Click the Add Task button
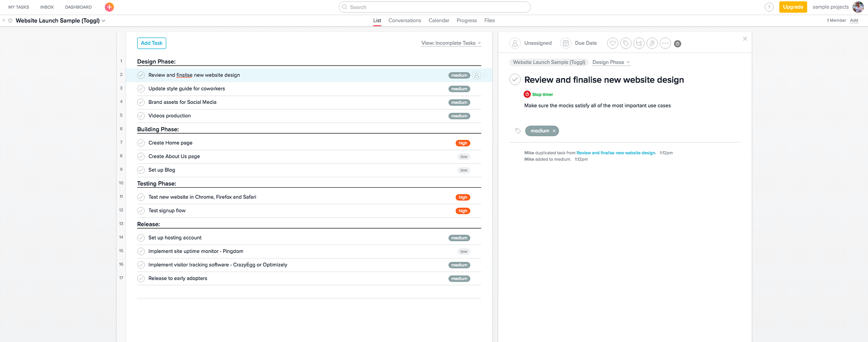The image size is (868, 342). [x=151, y=43]
